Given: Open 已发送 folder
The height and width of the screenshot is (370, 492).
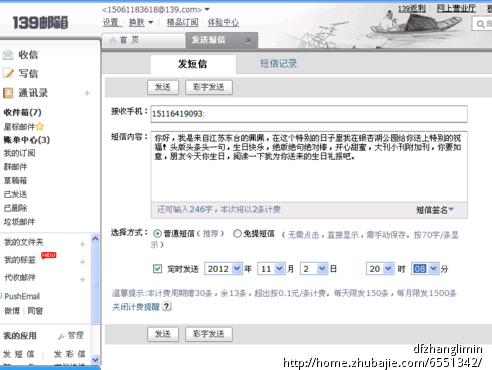Looking at the screenshot, I should [x=15, y=194].
